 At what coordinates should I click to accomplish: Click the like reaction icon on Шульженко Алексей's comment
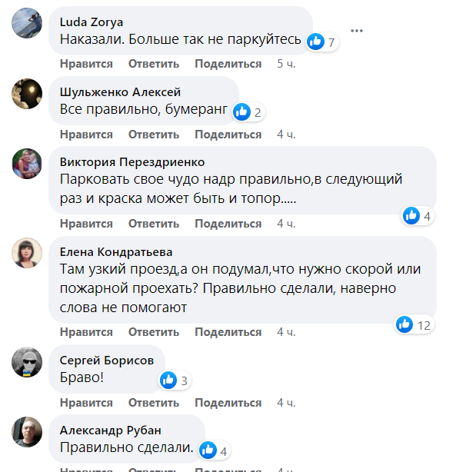241,111
